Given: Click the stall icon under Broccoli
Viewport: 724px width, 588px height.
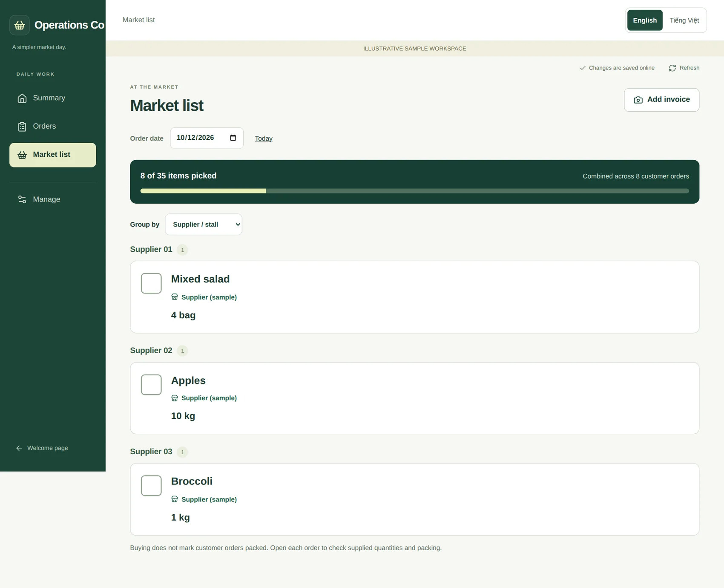Looking at the screenshot, I should 175,499.
